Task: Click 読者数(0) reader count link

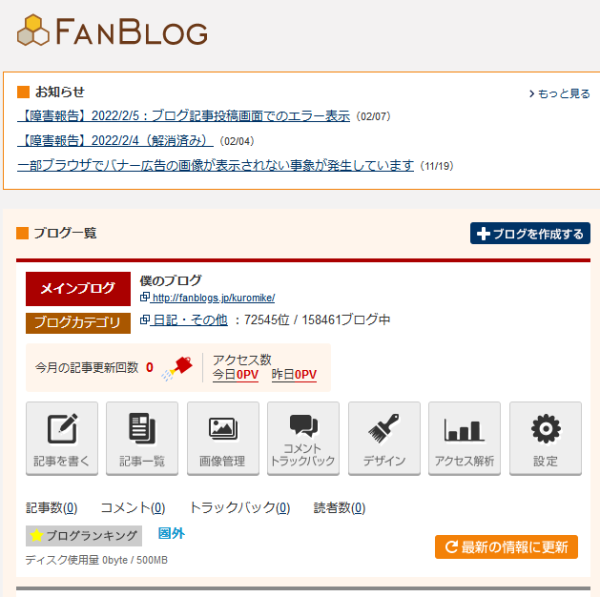Action: point(339,508)
